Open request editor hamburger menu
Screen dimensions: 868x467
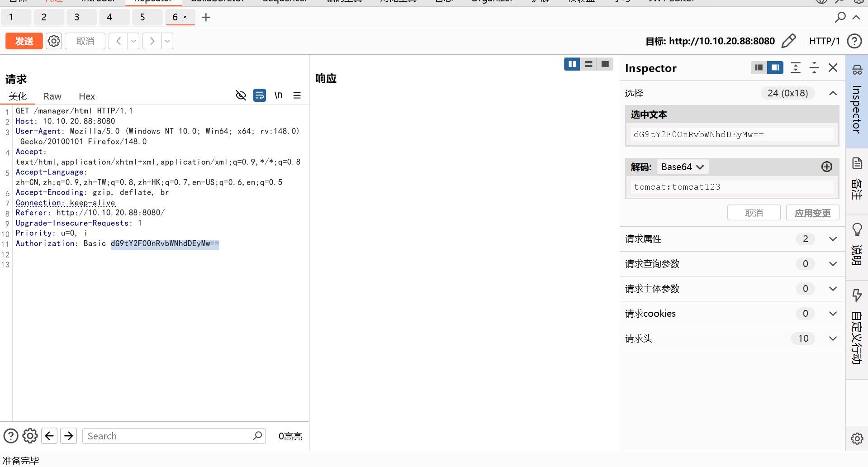(x=297, y=95)
